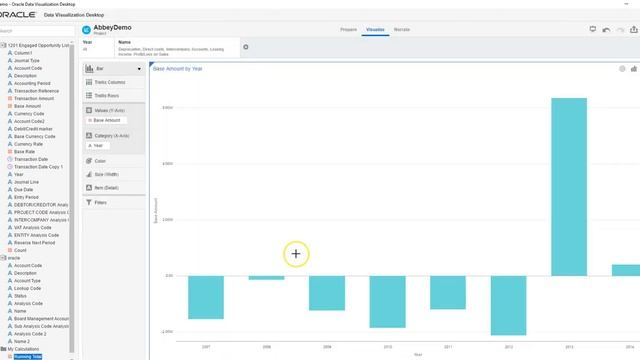The width and height of the screenshot is (640, 360).
Task: Select the Currency Code column
Action: tap(29, 114)
